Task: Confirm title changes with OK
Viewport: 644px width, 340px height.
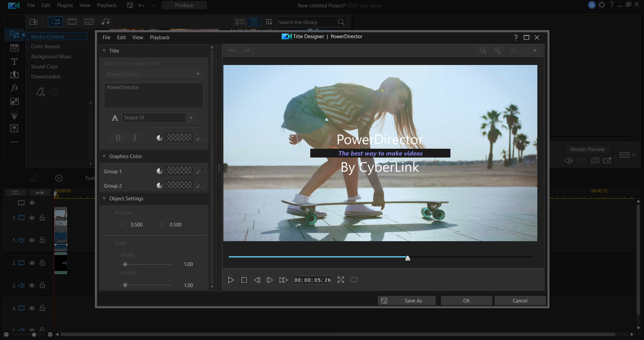Action: coord(466,300)
